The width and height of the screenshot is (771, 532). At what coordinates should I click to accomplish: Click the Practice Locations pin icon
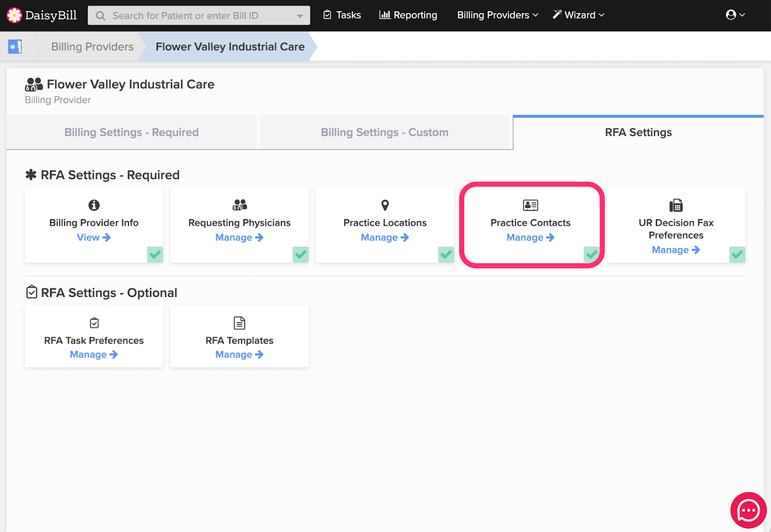(385, 205)
